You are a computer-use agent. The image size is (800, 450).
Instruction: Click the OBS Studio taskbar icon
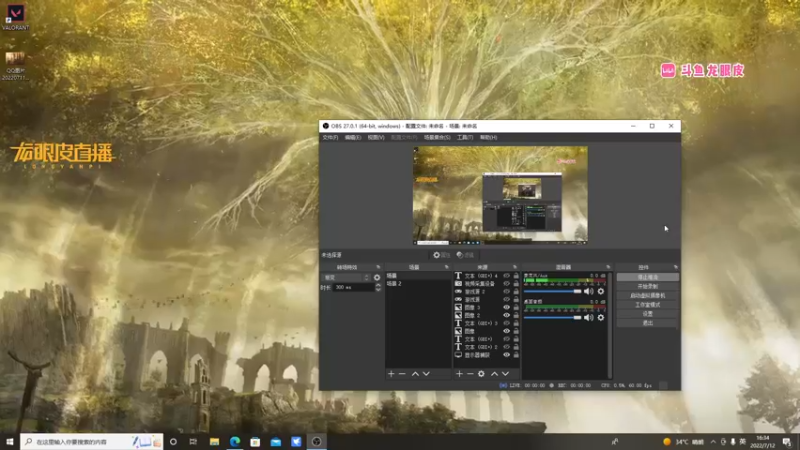[x=316, y=442]
